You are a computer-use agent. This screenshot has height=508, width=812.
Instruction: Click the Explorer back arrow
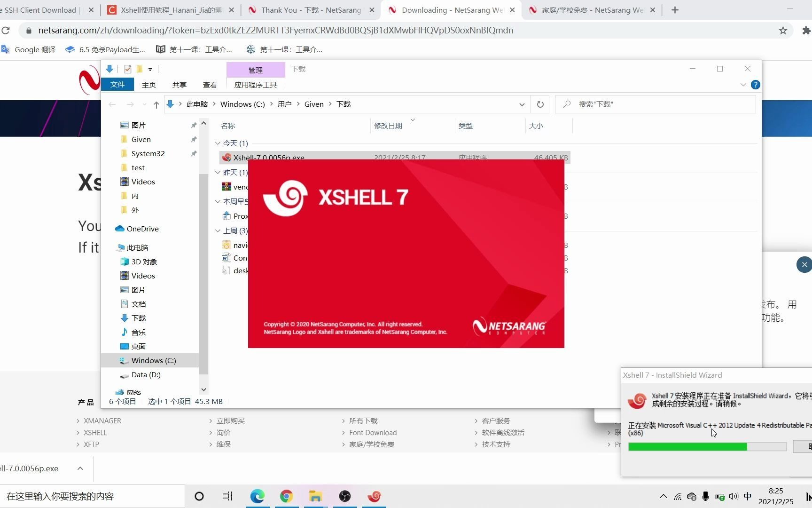(112, 104)
